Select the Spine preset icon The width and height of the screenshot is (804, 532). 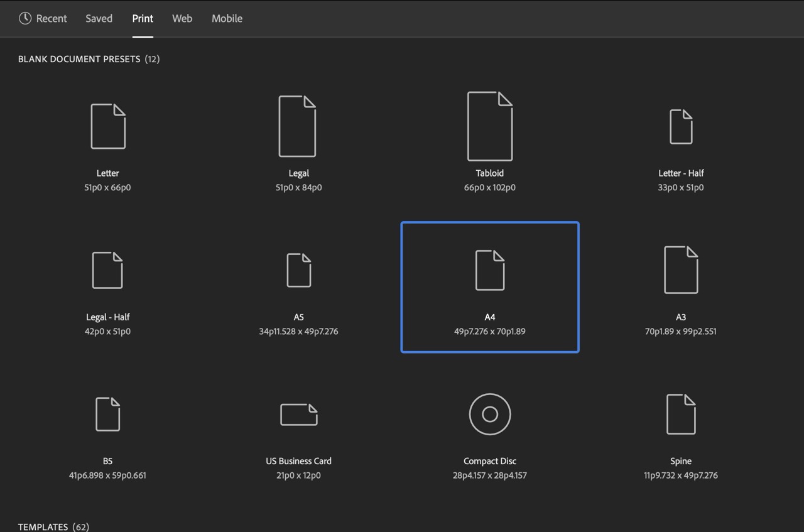point(681,414)
